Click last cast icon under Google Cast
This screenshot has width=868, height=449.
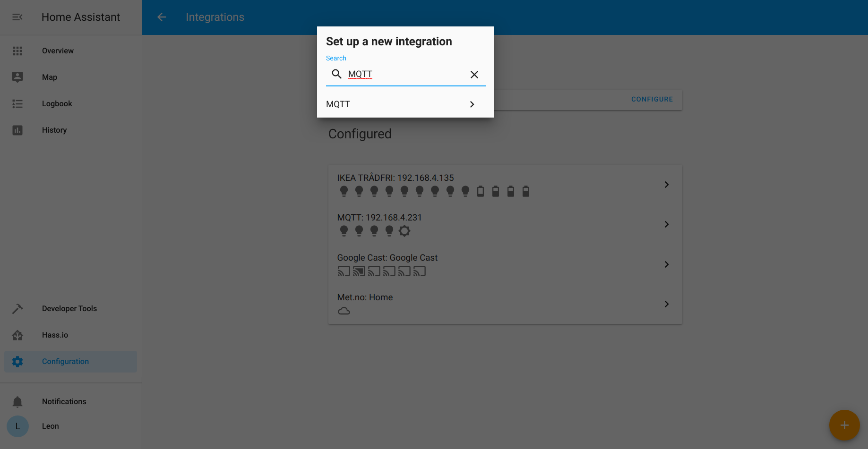(420, 271)
